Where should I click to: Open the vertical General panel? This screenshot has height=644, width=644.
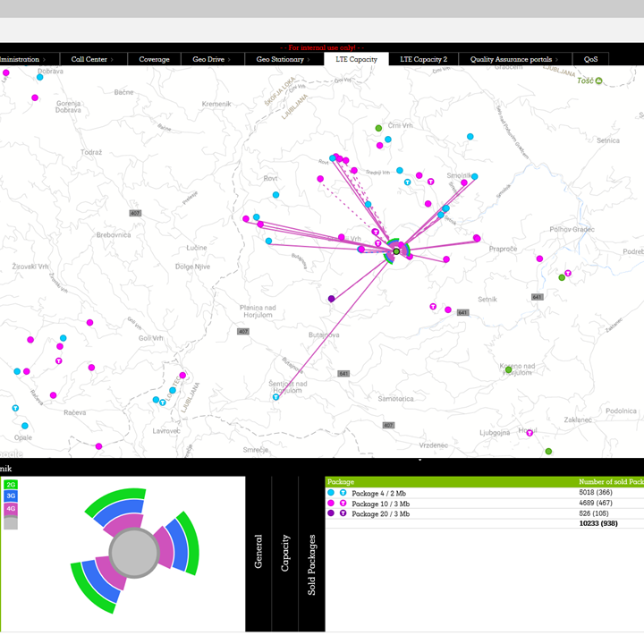(259, 553)
